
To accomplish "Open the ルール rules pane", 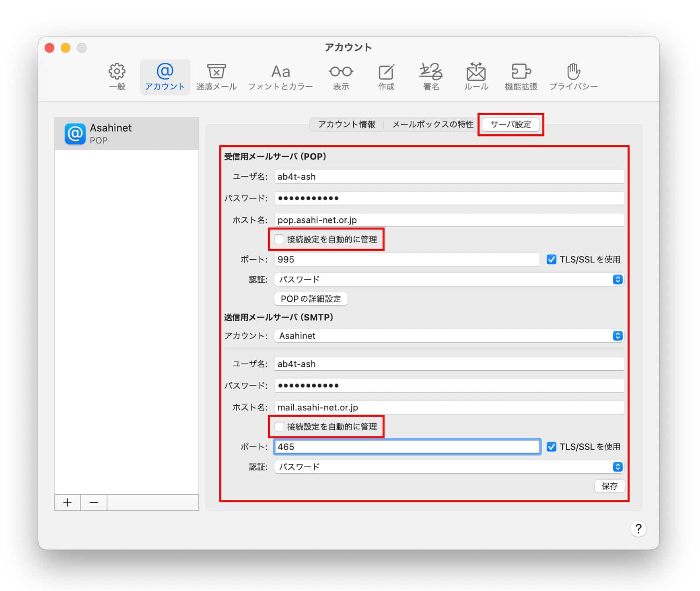I will 476,77.
